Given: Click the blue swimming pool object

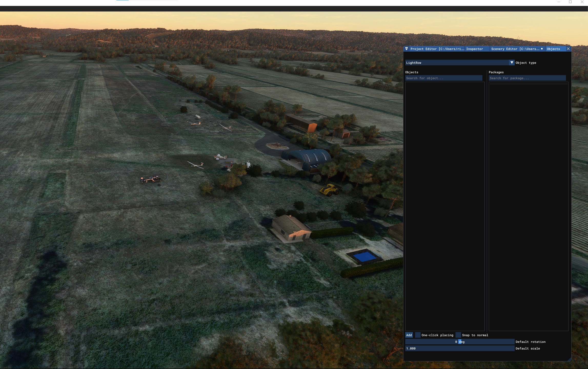Looking at the screenshot, I should 365,257.
